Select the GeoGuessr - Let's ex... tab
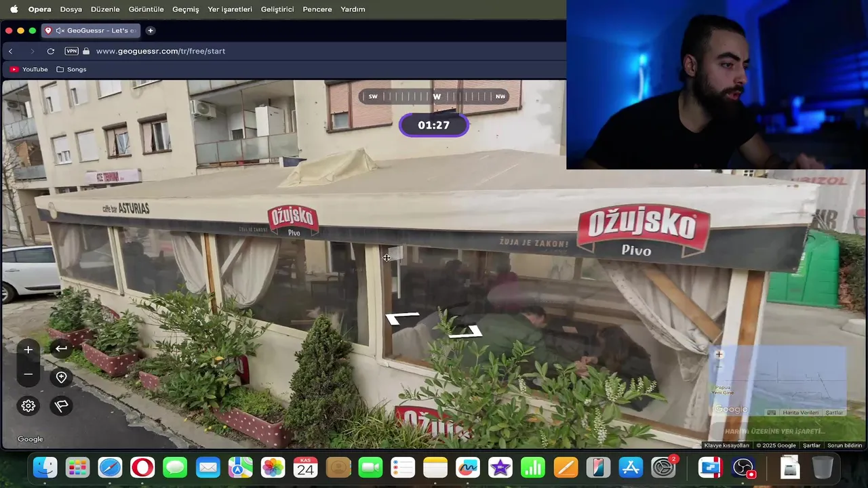 92,30
